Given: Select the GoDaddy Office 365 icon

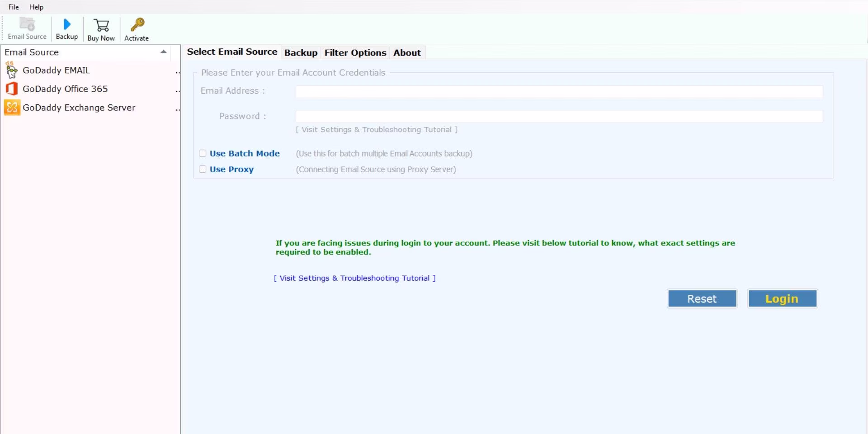Looking at the screenshot, I should pyautogui.click(x=12, y=89).
